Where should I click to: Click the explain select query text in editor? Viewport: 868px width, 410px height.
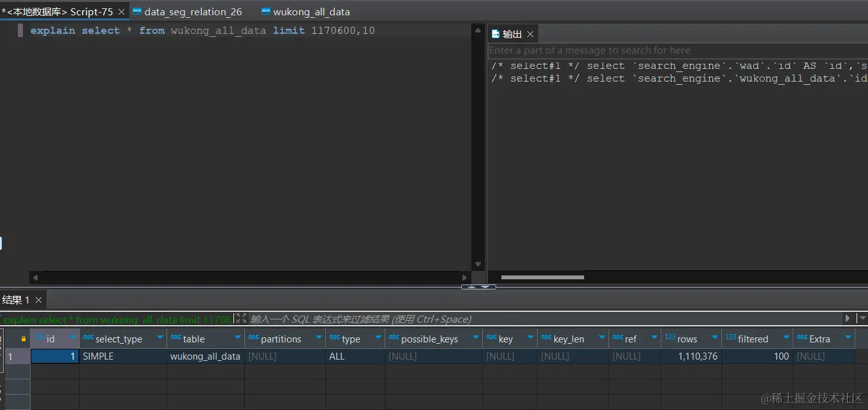tap(203, 31)
